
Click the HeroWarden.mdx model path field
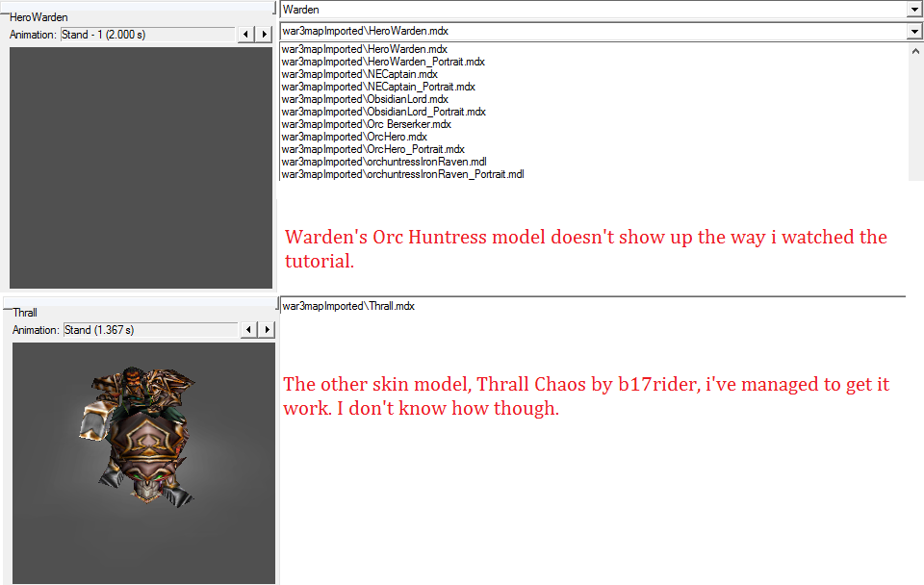tap(594, 31)
